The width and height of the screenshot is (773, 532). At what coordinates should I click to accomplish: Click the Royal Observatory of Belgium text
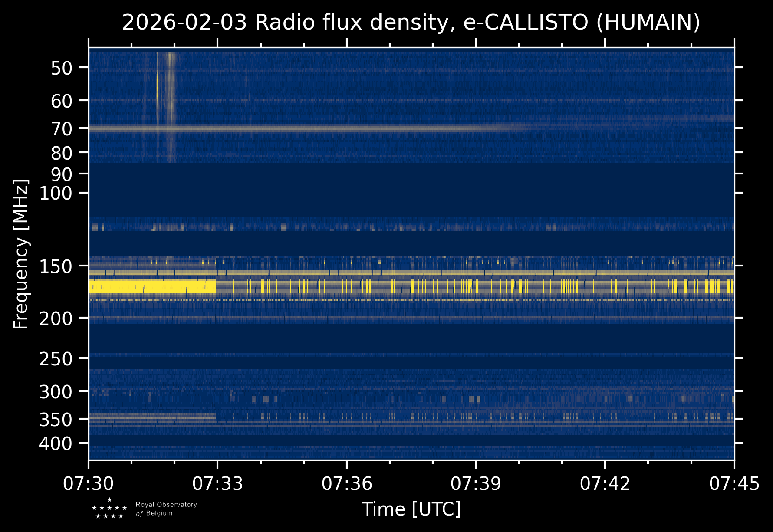166,509
